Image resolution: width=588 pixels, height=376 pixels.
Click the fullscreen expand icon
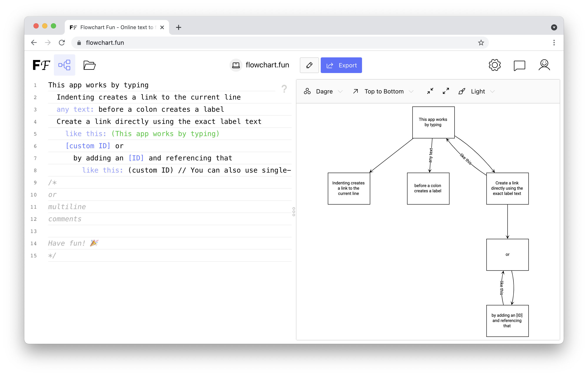coord(445,91)
